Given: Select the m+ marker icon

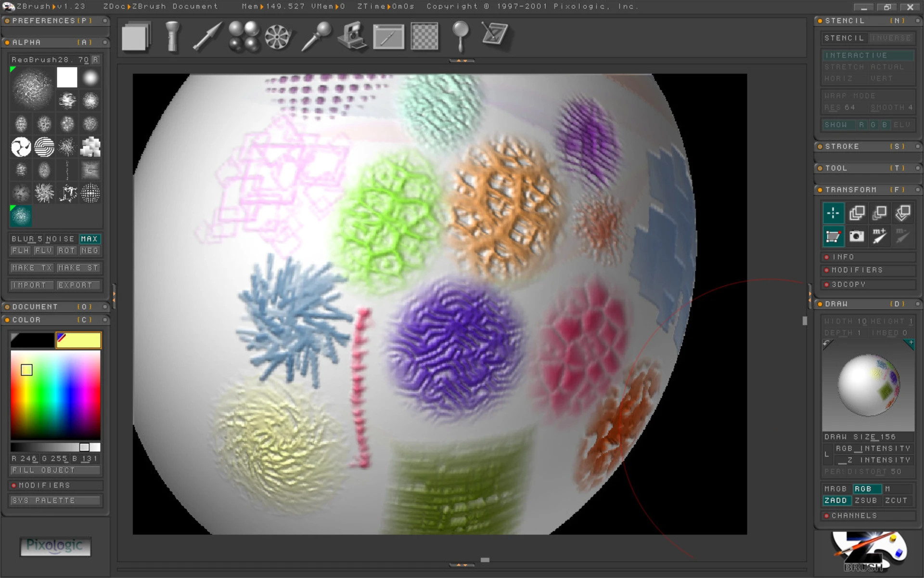Looking at the screenshot, I should (x=879, y=236).
